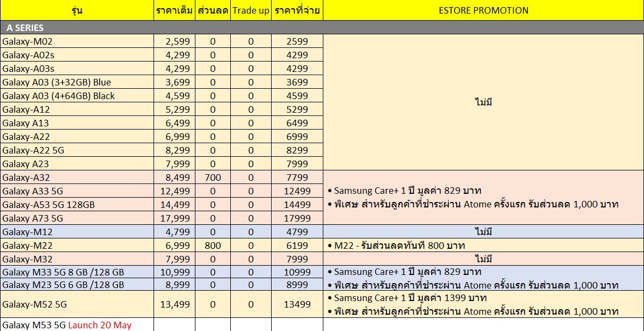Click the "Galaxy-M12" model name
Image resolution: width=644 pixels, height=331 pixels.
(27, 232)
